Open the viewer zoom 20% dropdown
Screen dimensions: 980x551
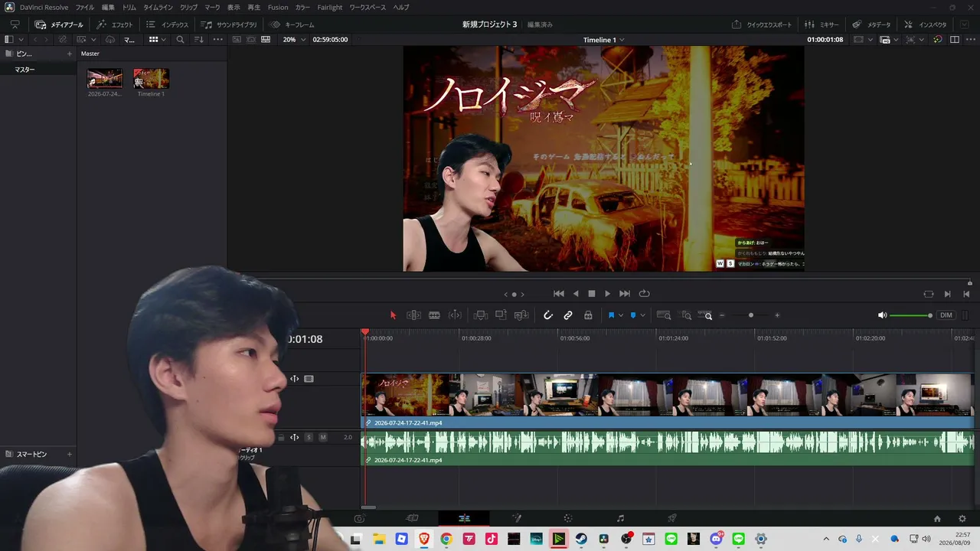tap(293, 40)
